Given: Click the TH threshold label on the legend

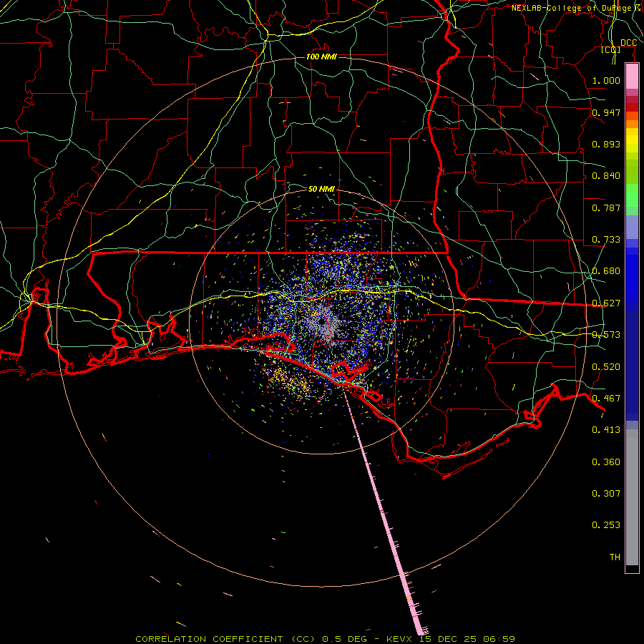Looking at the screenshot, I should tap(615, 557).
